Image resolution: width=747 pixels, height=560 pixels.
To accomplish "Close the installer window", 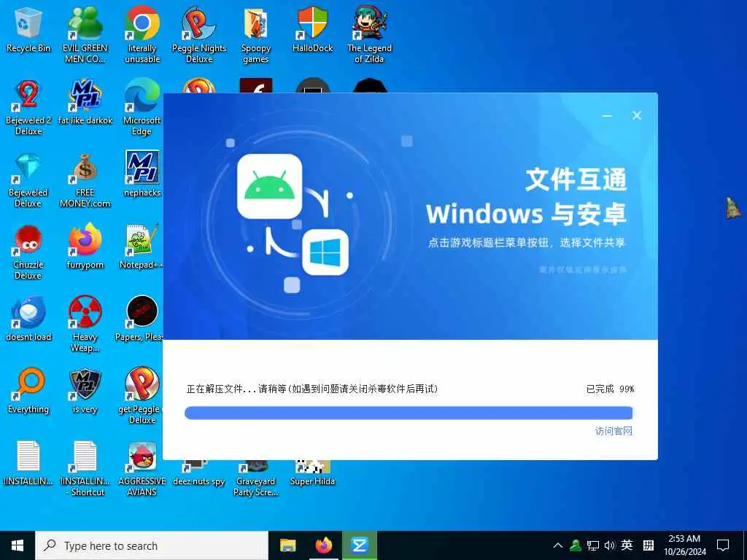I will coord(636,116).
